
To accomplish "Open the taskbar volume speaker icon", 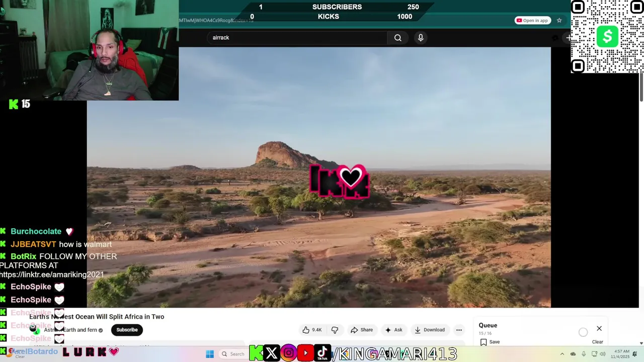I will click(602, 354).
